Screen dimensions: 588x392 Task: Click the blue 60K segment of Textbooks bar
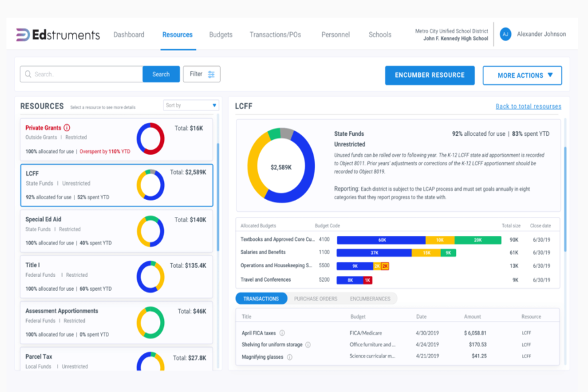point(381,240)
